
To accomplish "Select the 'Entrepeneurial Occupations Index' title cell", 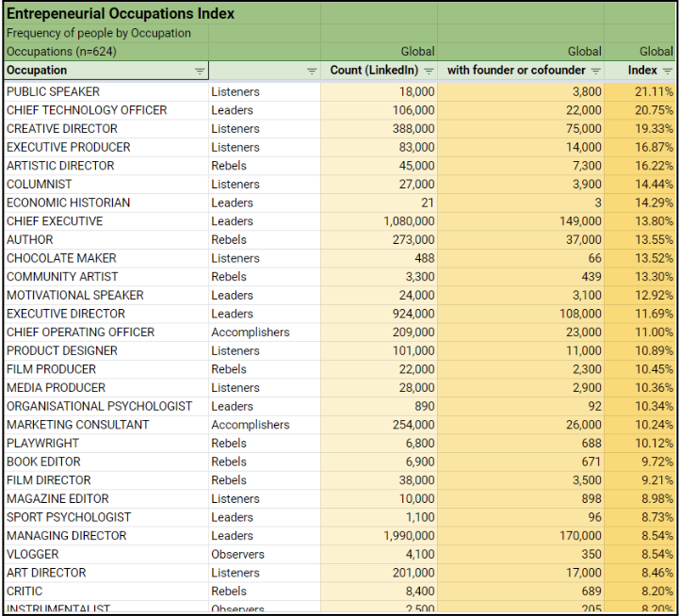I will click(x=162, y=14).
